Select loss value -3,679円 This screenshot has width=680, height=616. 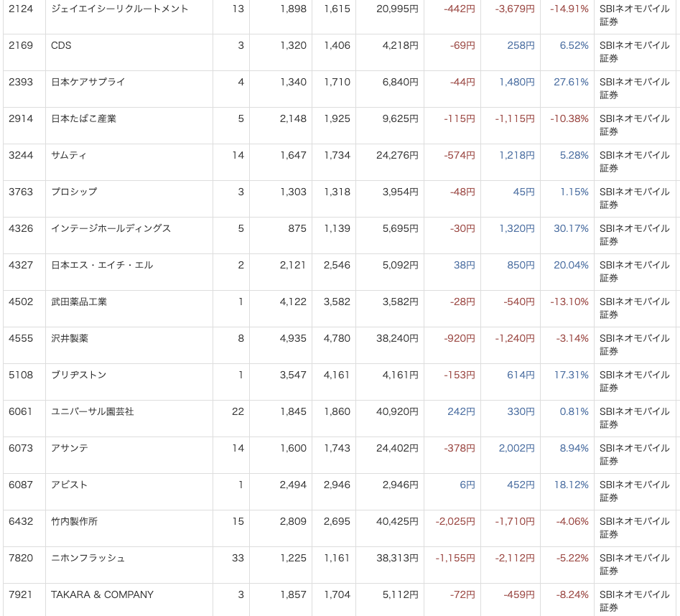click(x=515, y=9)
